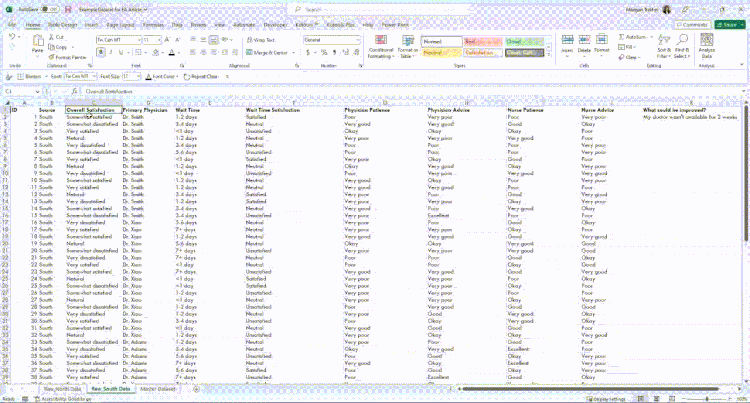Toggle Align Left button

pos(193,53)
